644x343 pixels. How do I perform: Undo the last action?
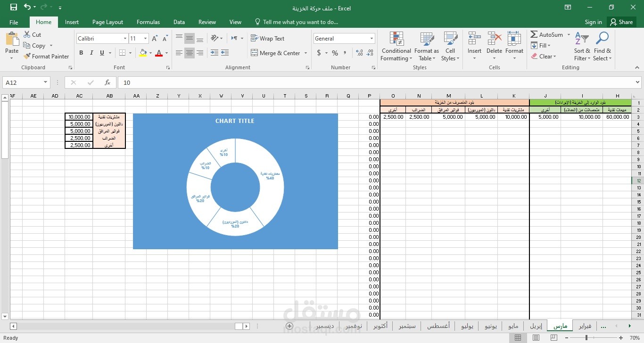pos(27,7)
